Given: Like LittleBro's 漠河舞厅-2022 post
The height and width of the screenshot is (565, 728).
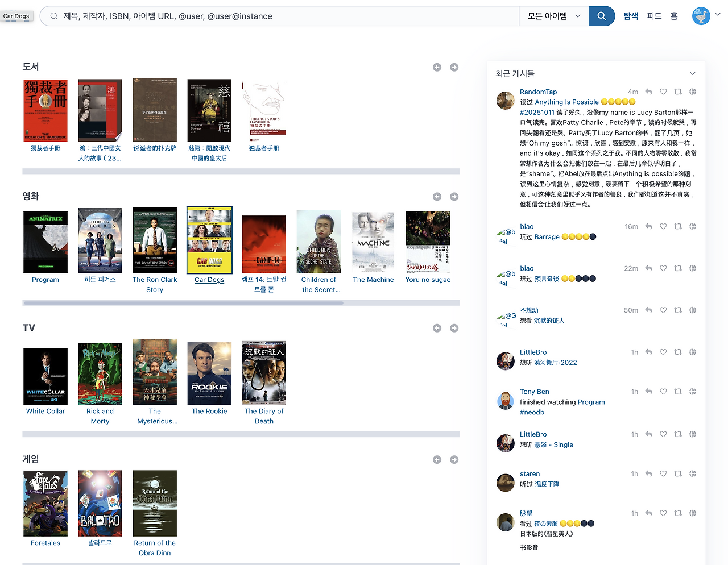Looking at the screenshot, I should 663,352.
